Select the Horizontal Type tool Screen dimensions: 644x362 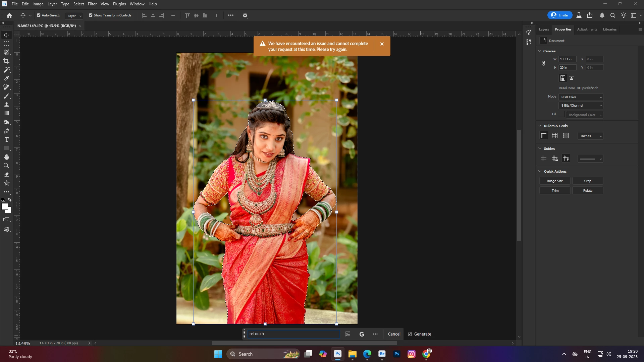pyautogui.click(x=6, y=139)
